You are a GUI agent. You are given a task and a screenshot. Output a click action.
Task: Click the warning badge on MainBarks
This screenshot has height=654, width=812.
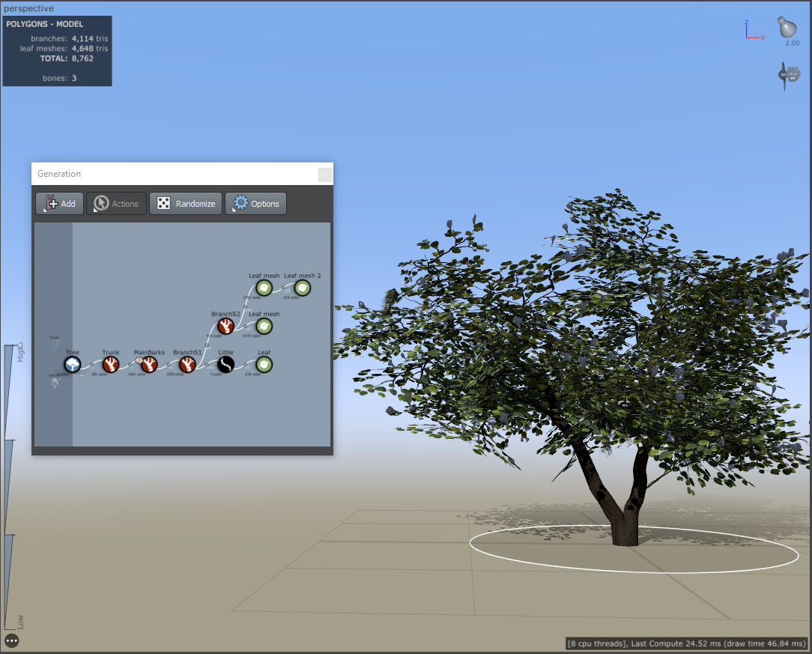139,360
